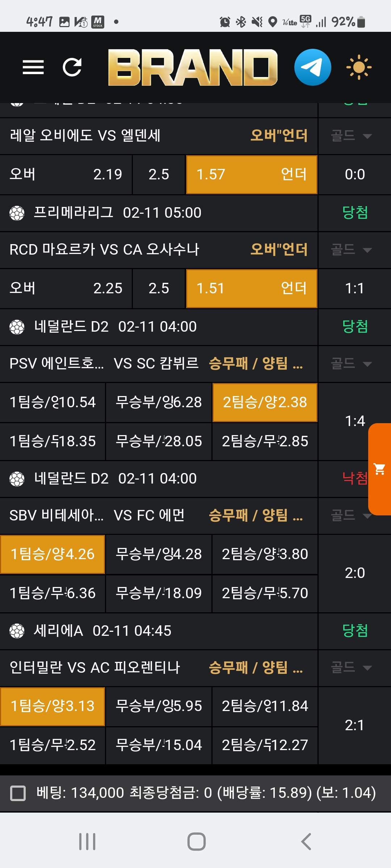Open the Android recent apps icon

(87, 841)
